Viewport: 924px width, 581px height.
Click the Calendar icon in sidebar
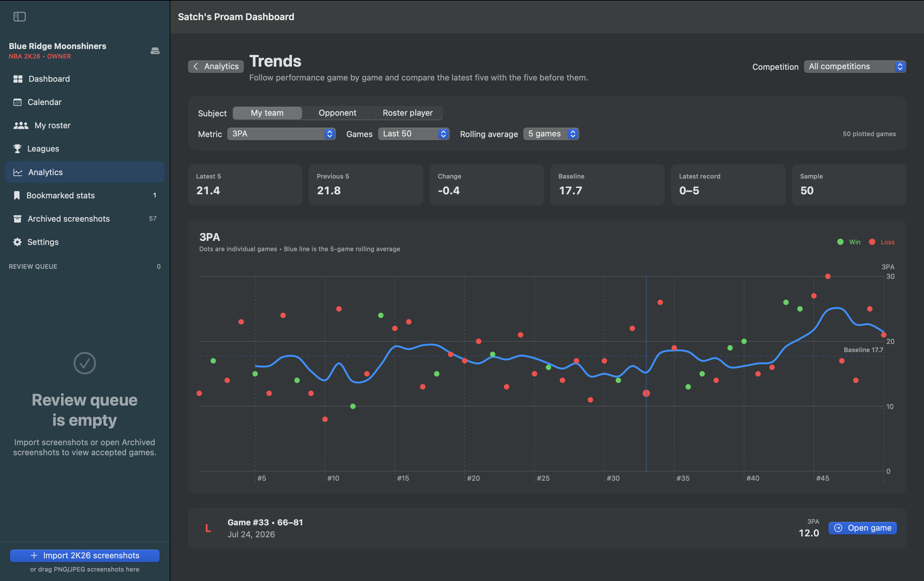point(17,102)
